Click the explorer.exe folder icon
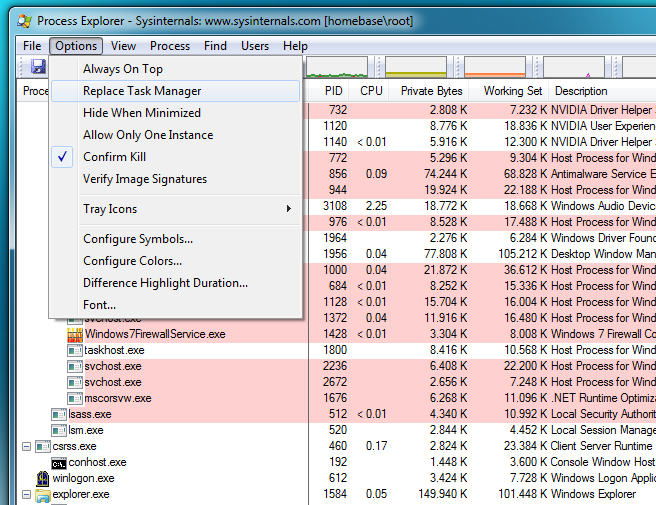The height and width of the screenshot is (505, 656). pos(43,495)
